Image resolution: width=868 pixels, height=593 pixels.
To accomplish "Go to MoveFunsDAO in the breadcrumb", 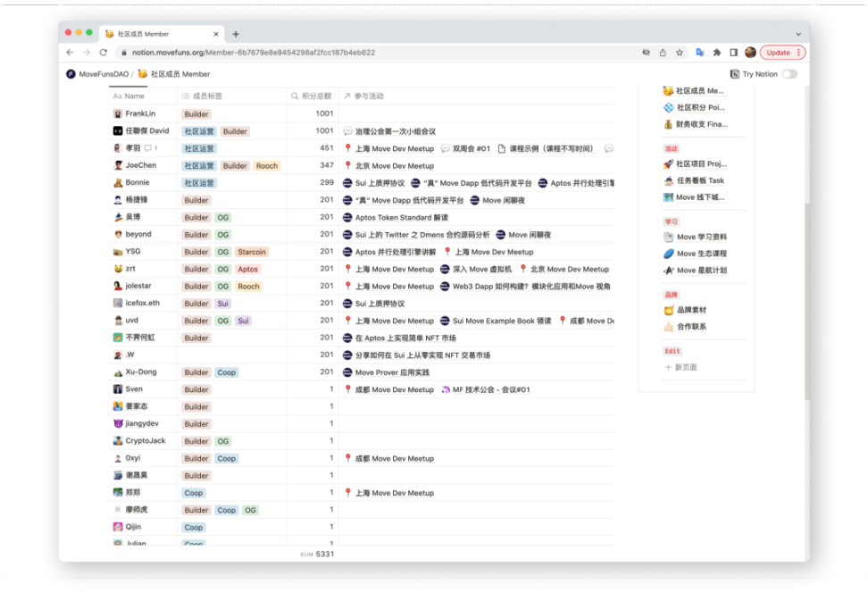I will [x=97, y=74].
